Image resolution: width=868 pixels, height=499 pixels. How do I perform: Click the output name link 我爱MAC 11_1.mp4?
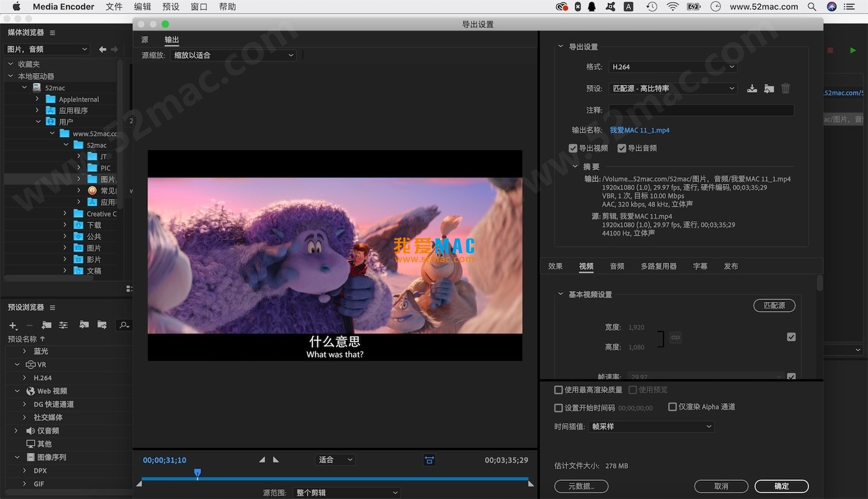coord(639,130)
